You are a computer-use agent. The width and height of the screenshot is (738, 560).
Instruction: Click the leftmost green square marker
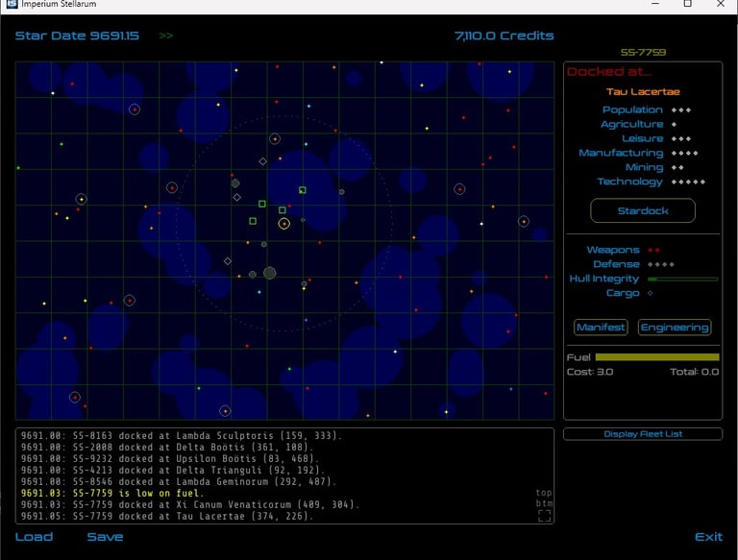[253, 221]
